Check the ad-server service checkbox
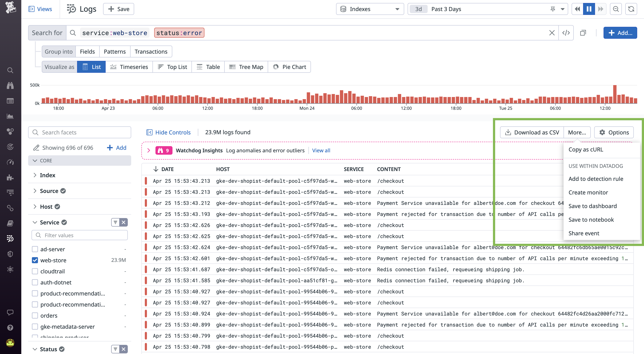The image size is (644, 354). pos(35,249)
